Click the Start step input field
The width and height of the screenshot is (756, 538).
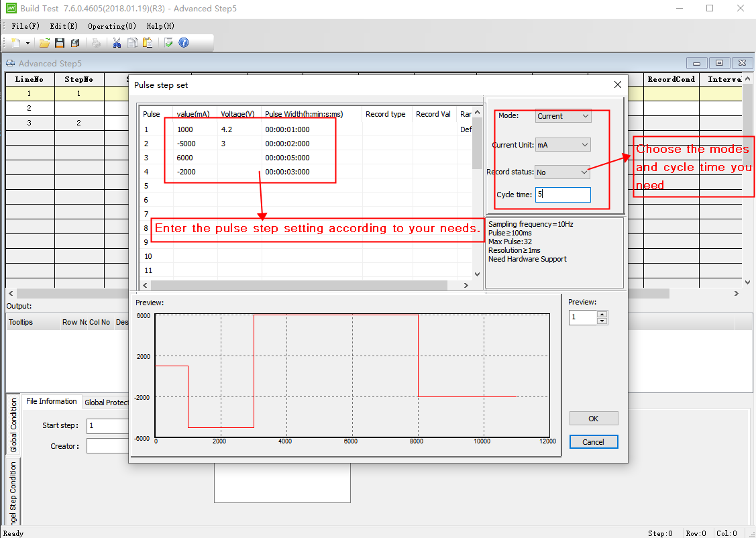click(x=108, y=426)
